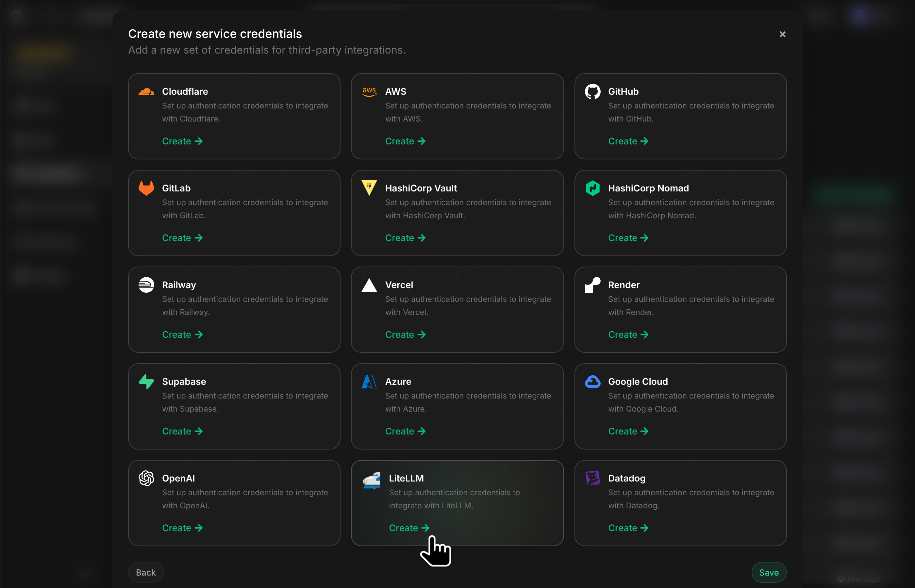Click the HashiCorp Vault triangle icon
Screen dimensions: 915x588
pos(369,188)
